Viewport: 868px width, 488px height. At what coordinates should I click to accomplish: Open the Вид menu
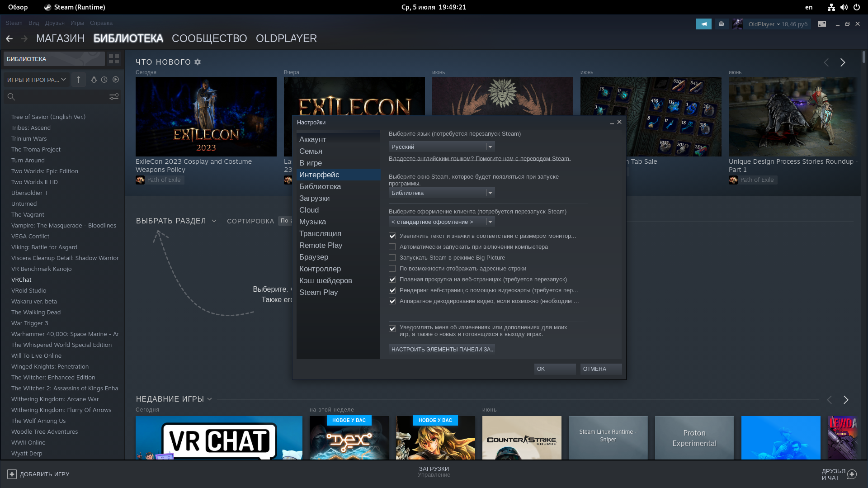pos(34,23)
